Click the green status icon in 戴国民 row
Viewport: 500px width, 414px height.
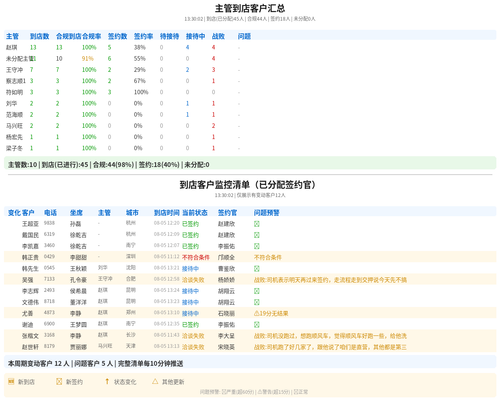pos(256,235)
